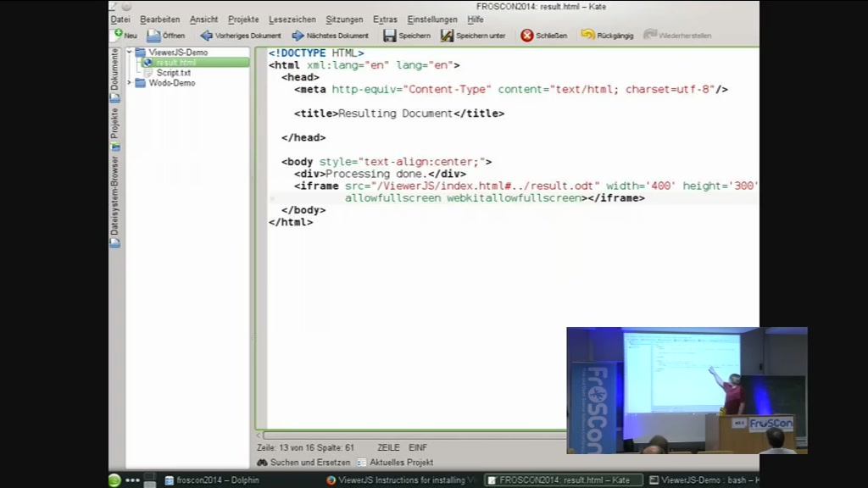Switch to the ViewerJS-Demo bash terminal taskbar entry
Screen dimensions: 868x488
704,480
